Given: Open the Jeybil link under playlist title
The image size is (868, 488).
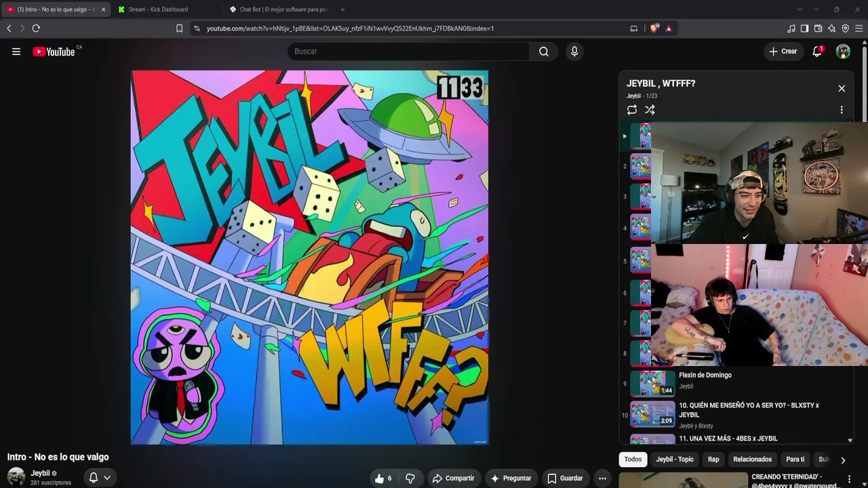Looking at the screenshot, I should pos(633,96).
